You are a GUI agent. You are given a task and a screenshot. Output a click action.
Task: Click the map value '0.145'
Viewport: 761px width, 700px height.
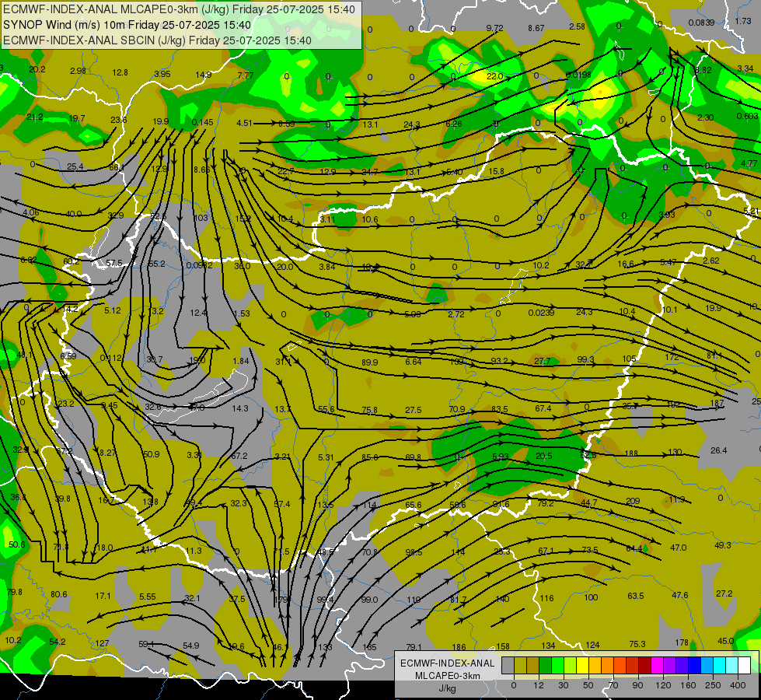pos(202,122)
